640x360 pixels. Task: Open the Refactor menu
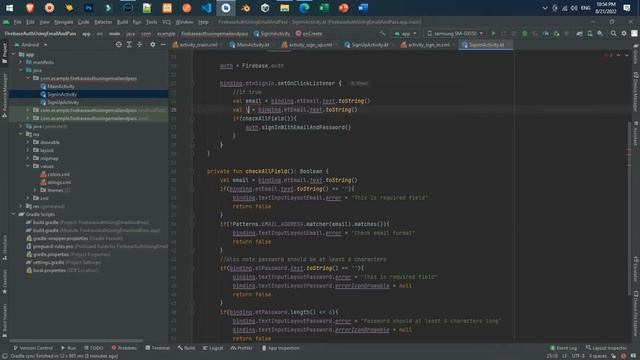tap(103, 22)
